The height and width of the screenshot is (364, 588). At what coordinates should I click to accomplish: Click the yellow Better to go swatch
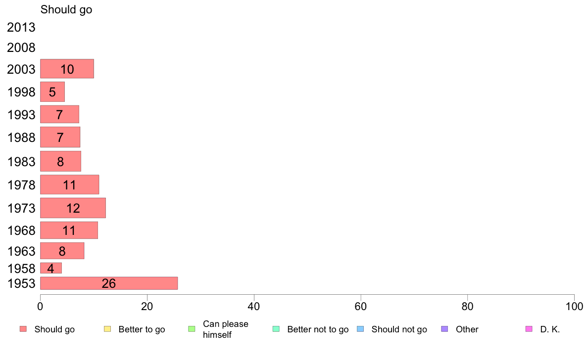pos(107,329)
